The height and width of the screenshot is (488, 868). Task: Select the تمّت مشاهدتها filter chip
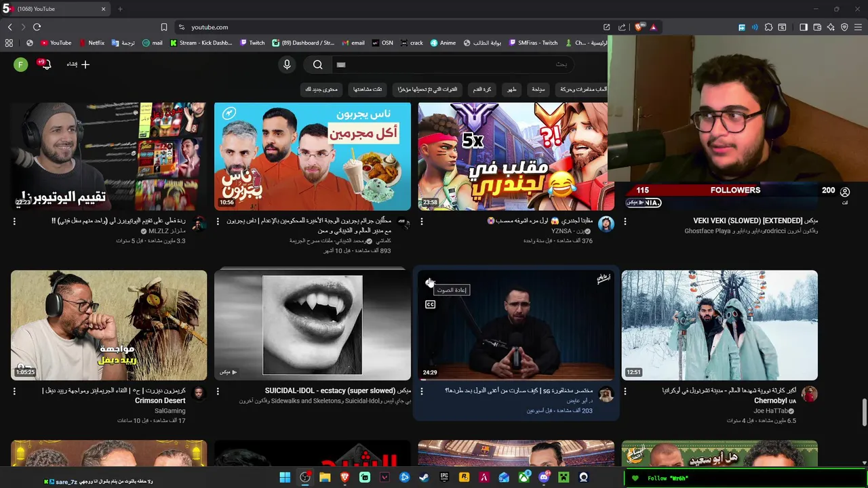[x=368, y=89]
